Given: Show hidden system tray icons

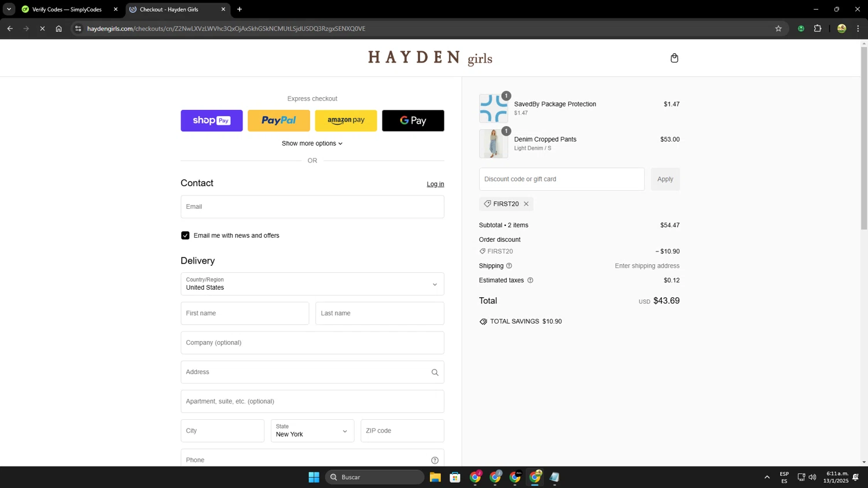Looking at the screenshot, I should point(767,477).
